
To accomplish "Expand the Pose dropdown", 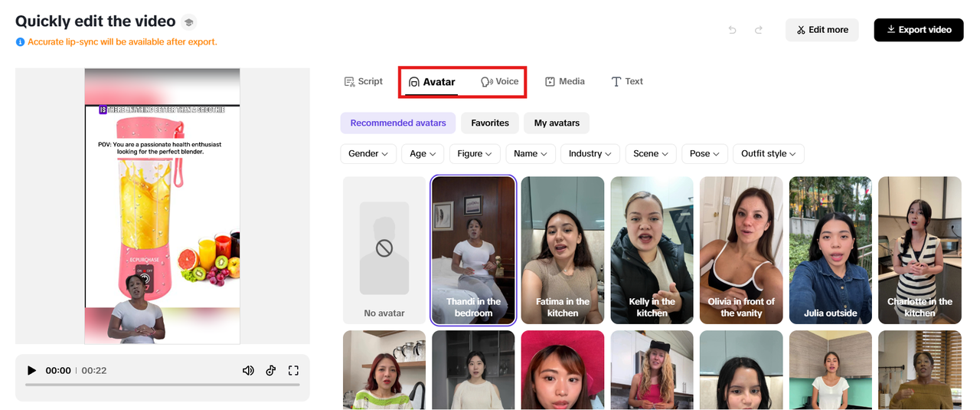I will (x=704, y=153).
